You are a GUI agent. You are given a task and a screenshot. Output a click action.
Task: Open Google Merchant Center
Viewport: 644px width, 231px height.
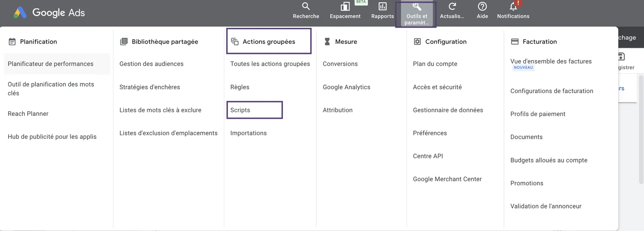tap(447, 179)
